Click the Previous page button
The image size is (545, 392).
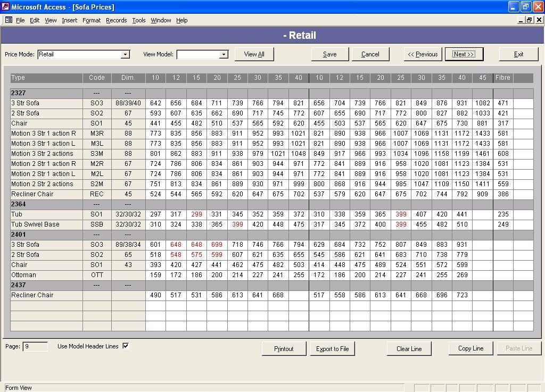[423, 54]
